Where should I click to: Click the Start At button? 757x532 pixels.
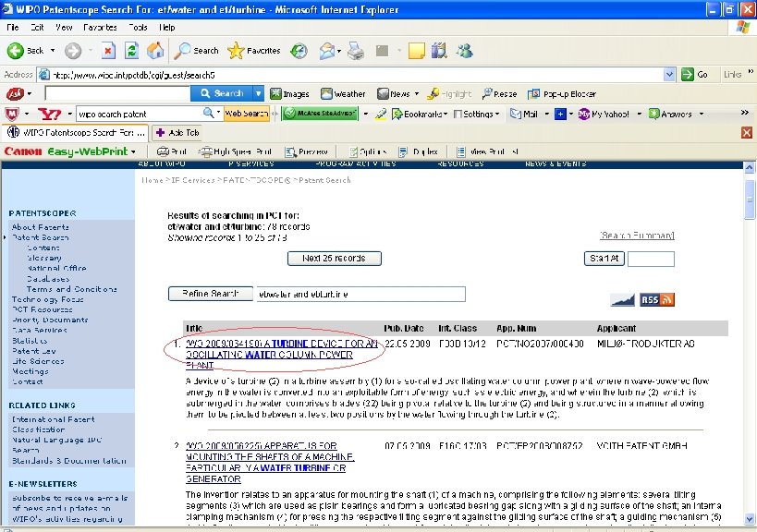click(x=604, y=259)
